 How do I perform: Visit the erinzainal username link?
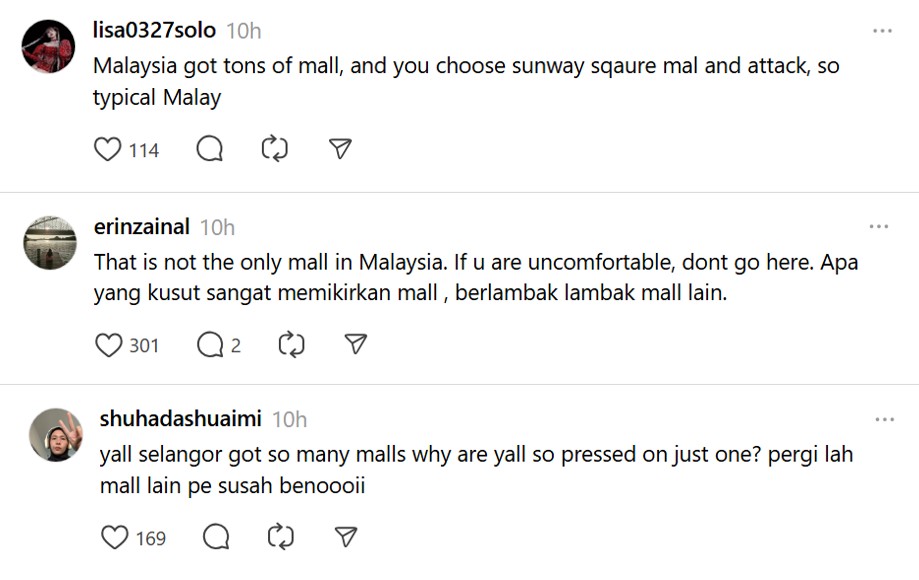pyautogui.click(x=141, y=227)
